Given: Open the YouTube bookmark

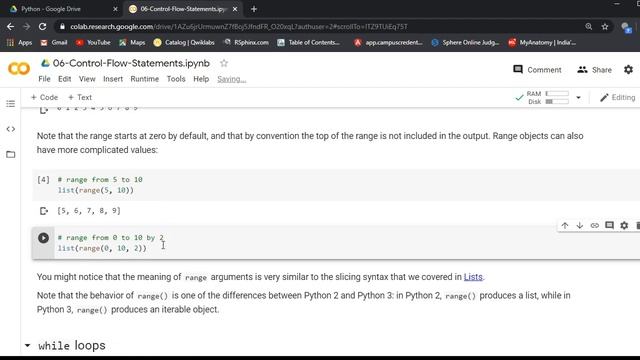Looking at the screenshot, I should [93, 42].
